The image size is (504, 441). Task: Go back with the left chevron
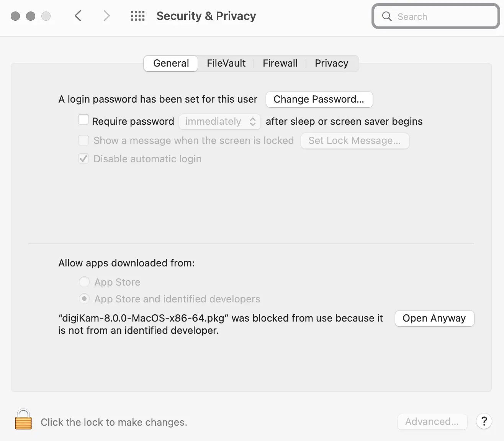[x=78, y=16]
